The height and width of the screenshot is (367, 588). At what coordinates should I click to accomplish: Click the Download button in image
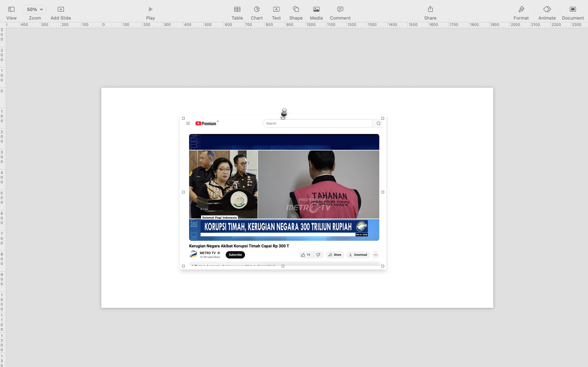tap(358, 255)
